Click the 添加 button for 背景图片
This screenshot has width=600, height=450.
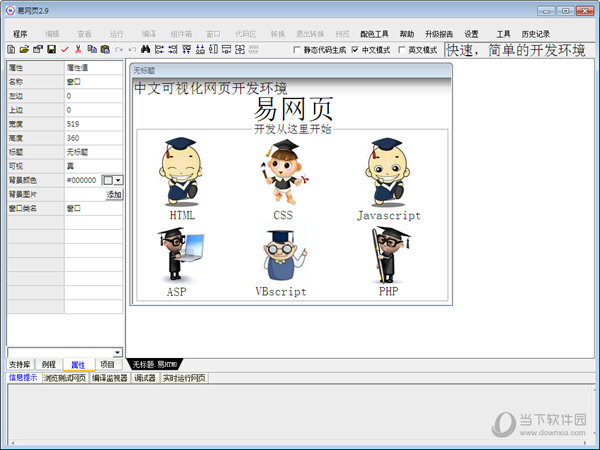114,194
